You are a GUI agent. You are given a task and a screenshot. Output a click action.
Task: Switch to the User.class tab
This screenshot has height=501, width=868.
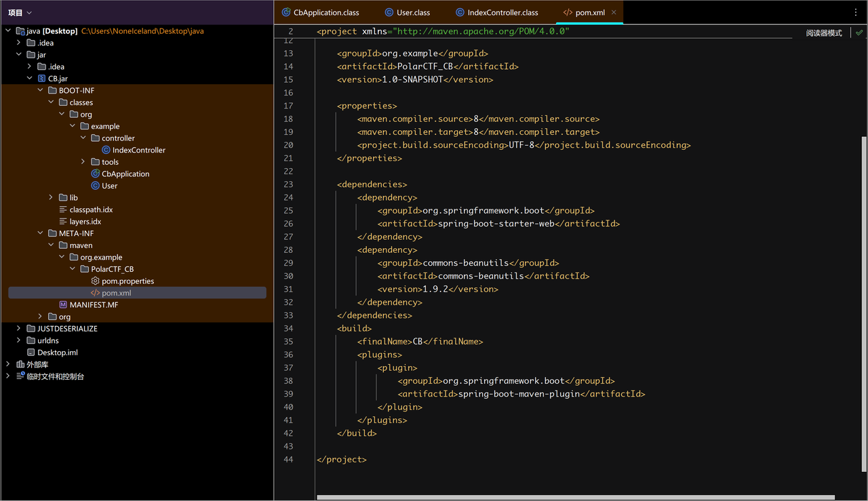point(407,12)
